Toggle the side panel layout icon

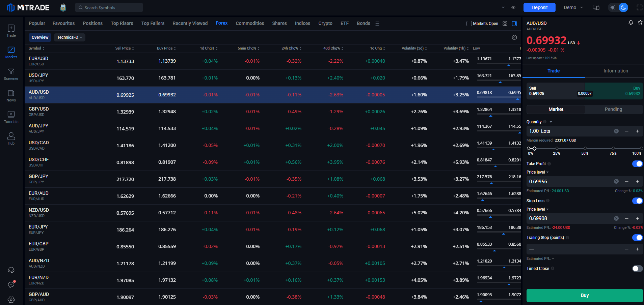pos(514,24)
